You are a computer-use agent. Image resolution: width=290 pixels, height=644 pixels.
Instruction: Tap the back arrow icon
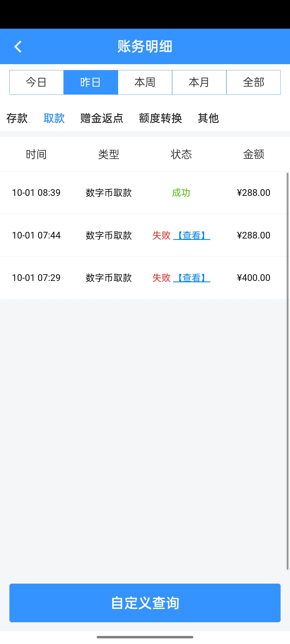[x=18, y=47]
